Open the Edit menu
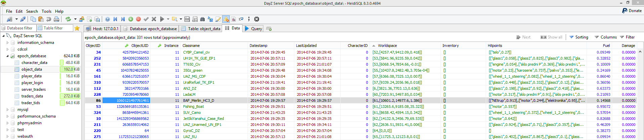The height and width of the screenshot is (140, 644). click(x=19, y=11)
